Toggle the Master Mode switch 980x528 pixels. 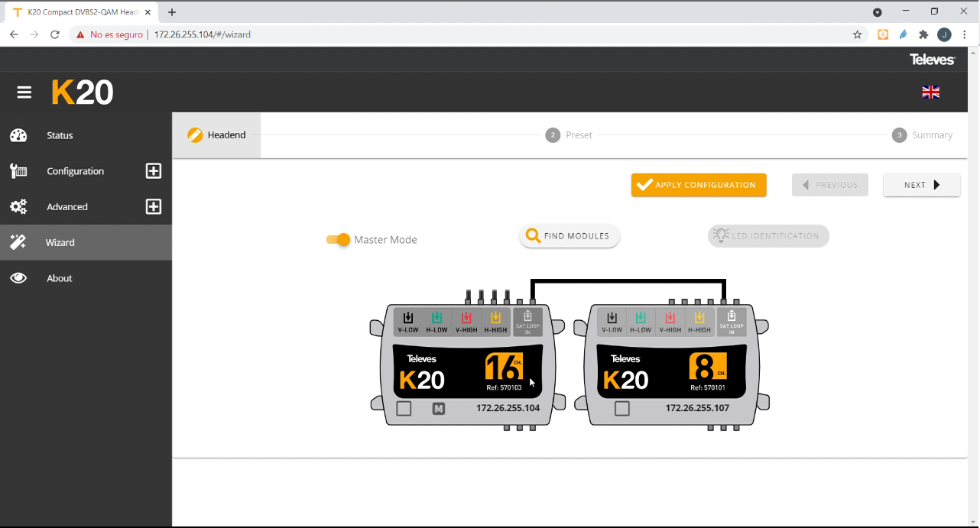pyautogui.click(x=338, y=240)
